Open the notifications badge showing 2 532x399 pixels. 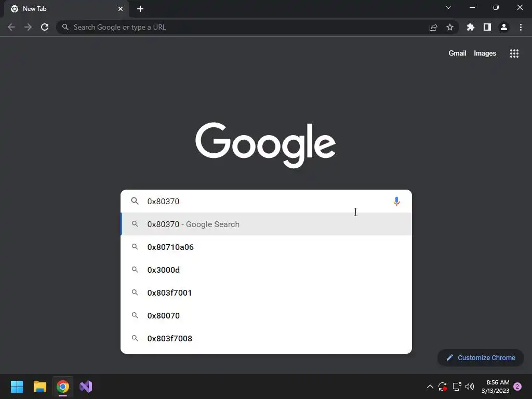pos(517,387)
